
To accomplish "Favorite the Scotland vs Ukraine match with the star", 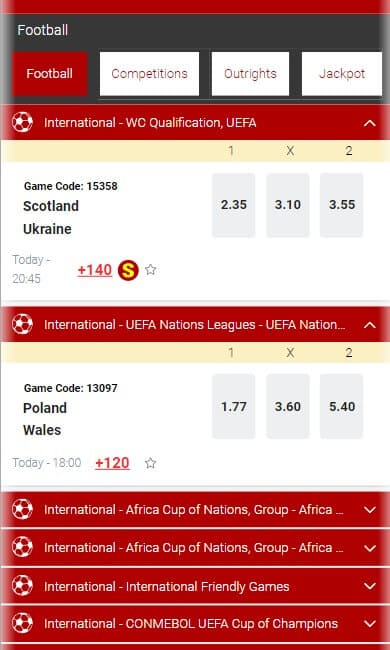I will pos(150,270).
